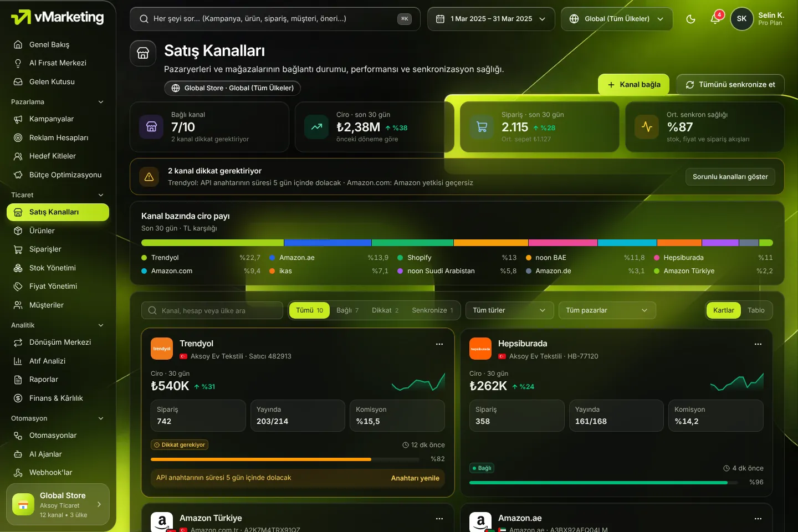Click the vMarketing logo

(58, 18)
